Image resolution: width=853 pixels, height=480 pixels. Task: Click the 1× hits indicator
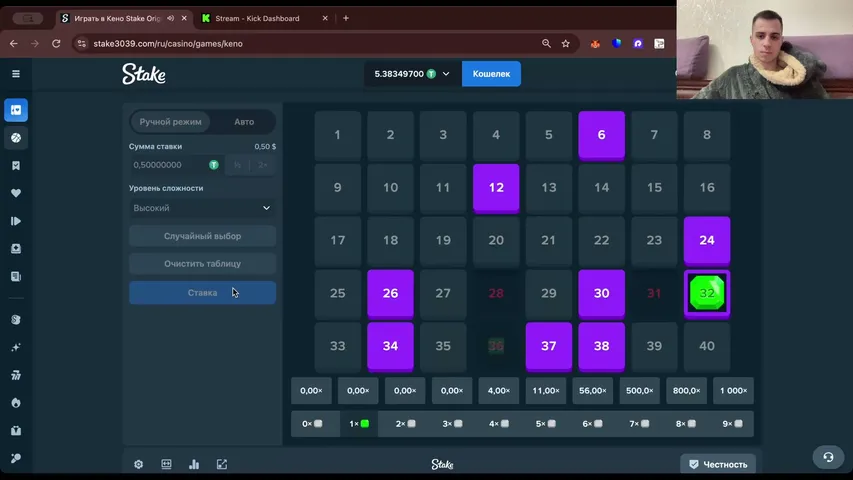tap(359, 423)
